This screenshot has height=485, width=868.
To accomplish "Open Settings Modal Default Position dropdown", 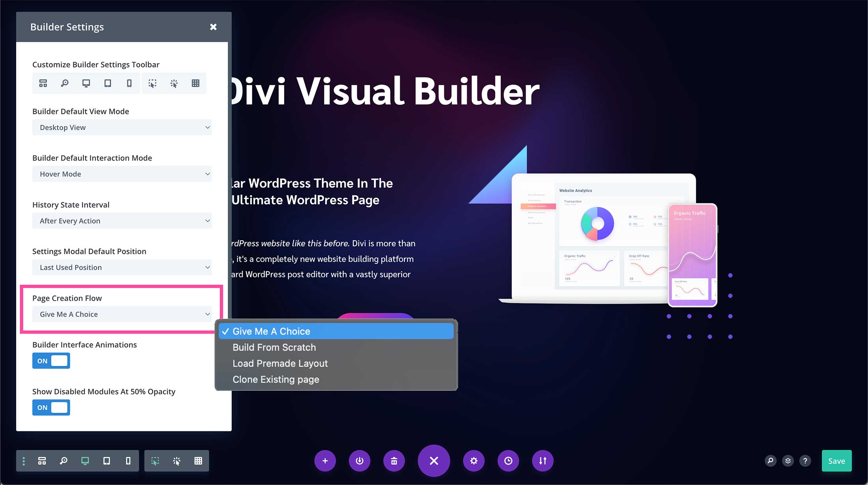I will (122, 267).
